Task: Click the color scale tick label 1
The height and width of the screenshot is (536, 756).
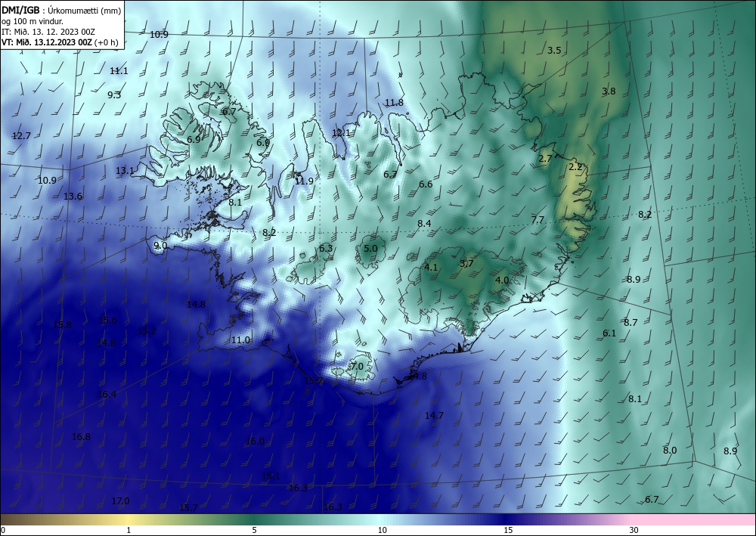Action: (129, 531)
